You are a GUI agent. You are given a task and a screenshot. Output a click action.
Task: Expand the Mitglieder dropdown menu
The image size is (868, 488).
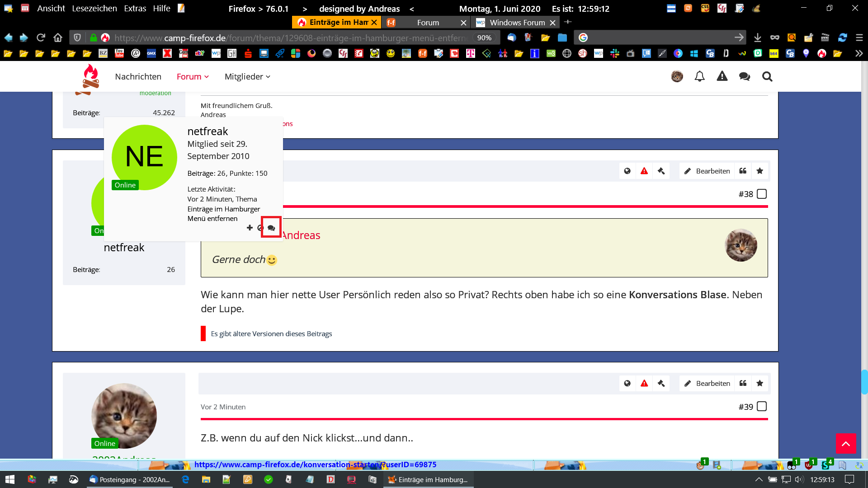tap(247, 76)
